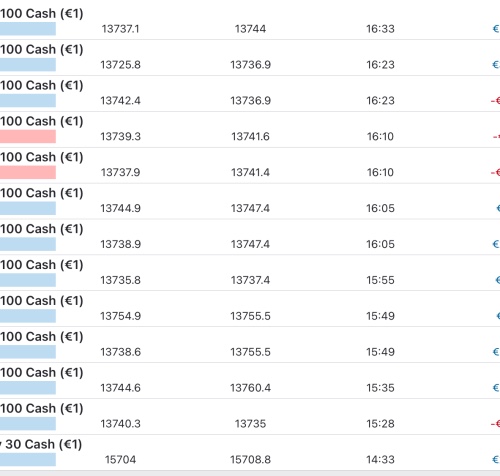500x476 pixels.
Task: Click the closing level 13744
Action: (x=250, y=29)
